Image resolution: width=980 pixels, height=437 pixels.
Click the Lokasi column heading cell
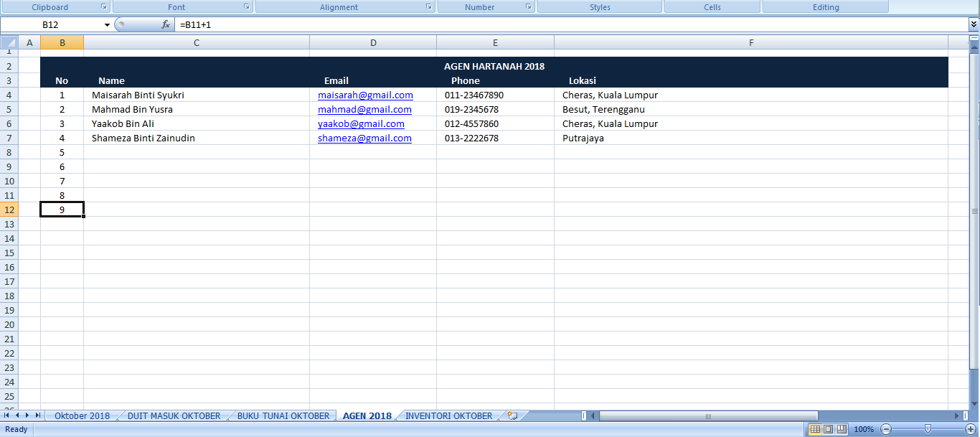click(x=751, y=80)
